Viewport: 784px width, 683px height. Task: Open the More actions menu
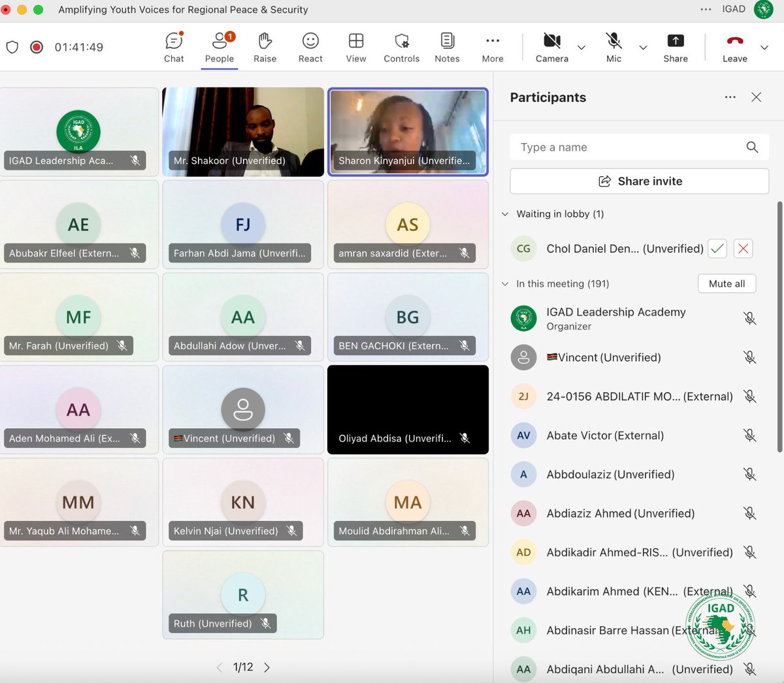point(493,48)
